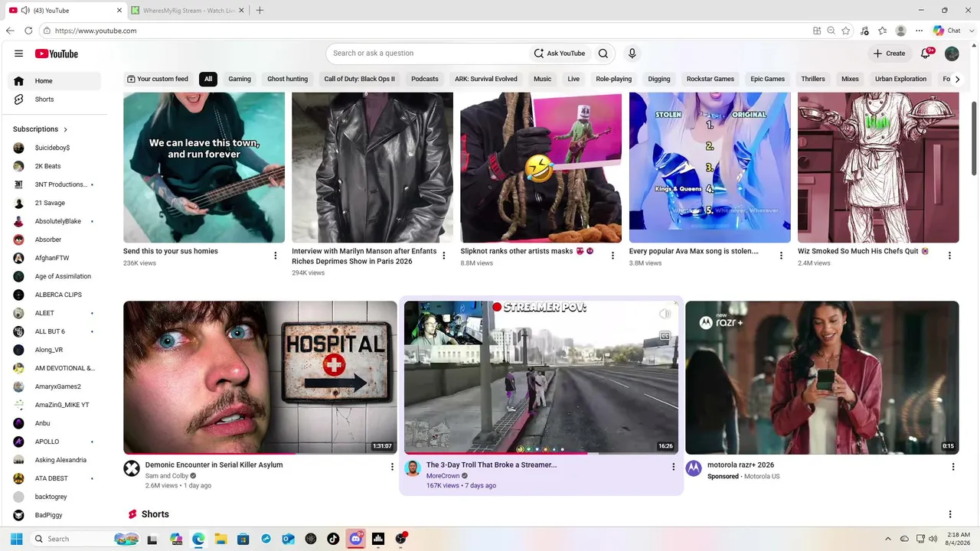Screen dimensions: 980x551
Task: Click Ask YouTube button
Action: coord(560,54)
